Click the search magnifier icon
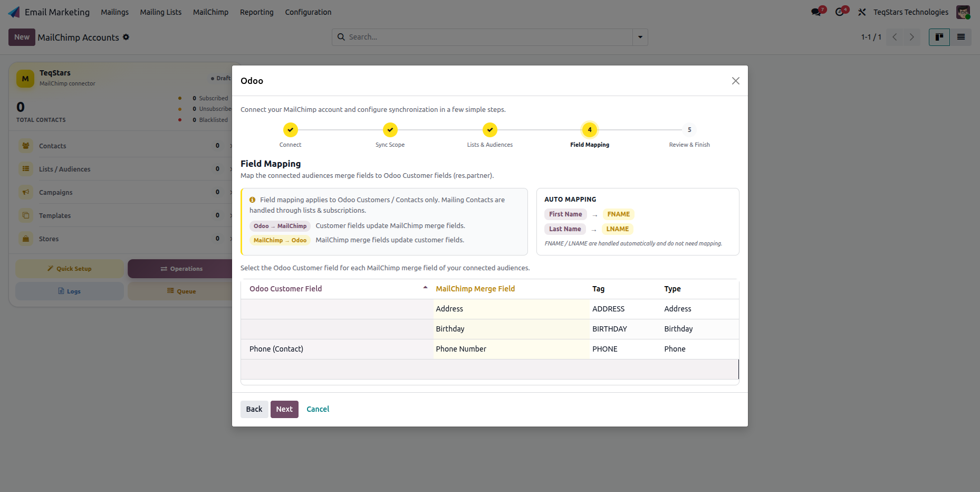This screenshot has height=492, width=980. pos(341,37)
